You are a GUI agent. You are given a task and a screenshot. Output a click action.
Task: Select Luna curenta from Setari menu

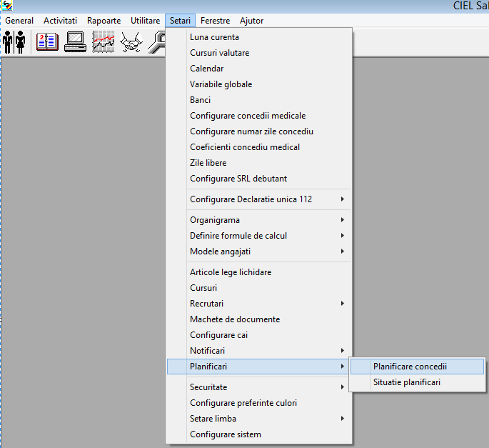tap(259, 37)
